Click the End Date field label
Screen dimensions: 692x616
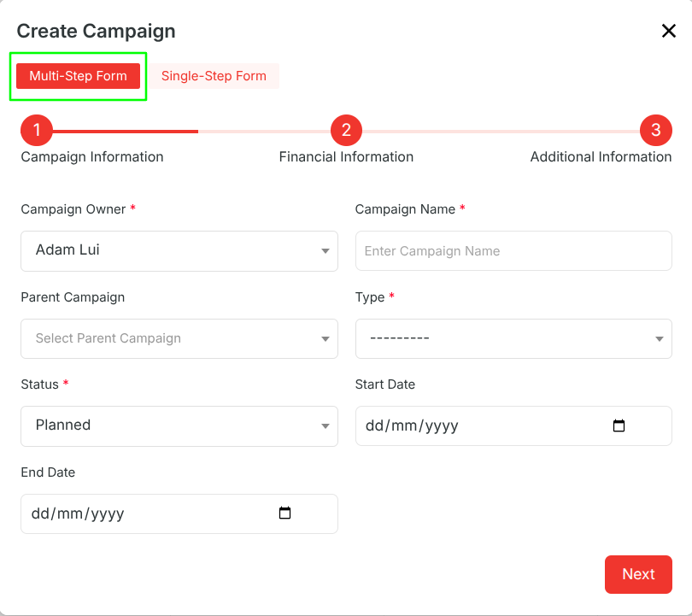click(48, 472)
